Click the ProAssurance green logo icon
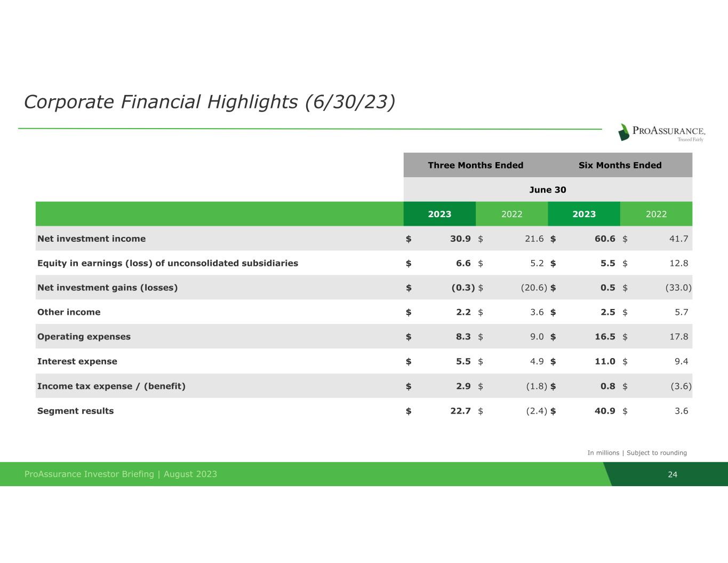The height and width of the screenshot is (563, 728). [x=623, y=132]
